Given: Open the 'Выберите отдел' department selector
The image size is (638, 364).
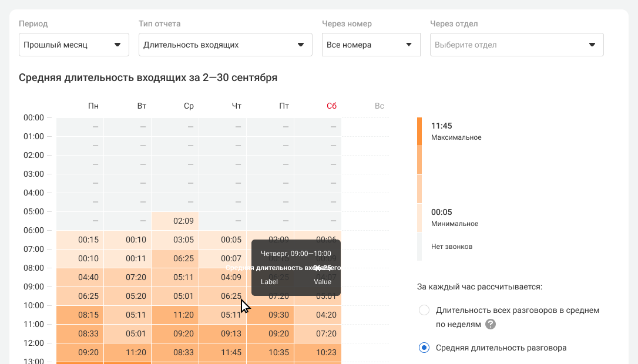Looking at the screenshot, I should coord(516,45).
